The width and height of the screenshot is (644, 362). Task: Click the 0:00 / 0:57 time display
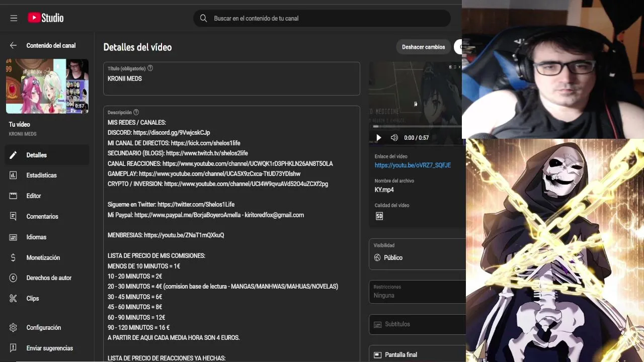tap(416, 138)
